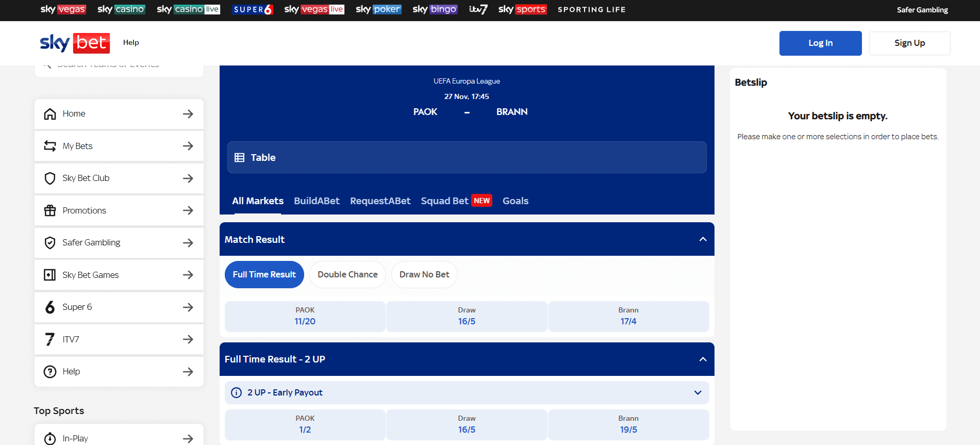Select Brann at 17/4 in Match Result
Image resolution: width=980 pixels, height=445 pixels.
628,317
